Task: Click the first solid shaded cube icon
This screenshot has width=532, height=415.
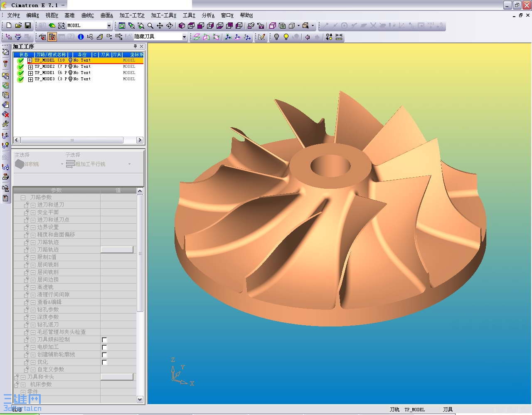Action: pyautogui.click(x=182, y=26)
